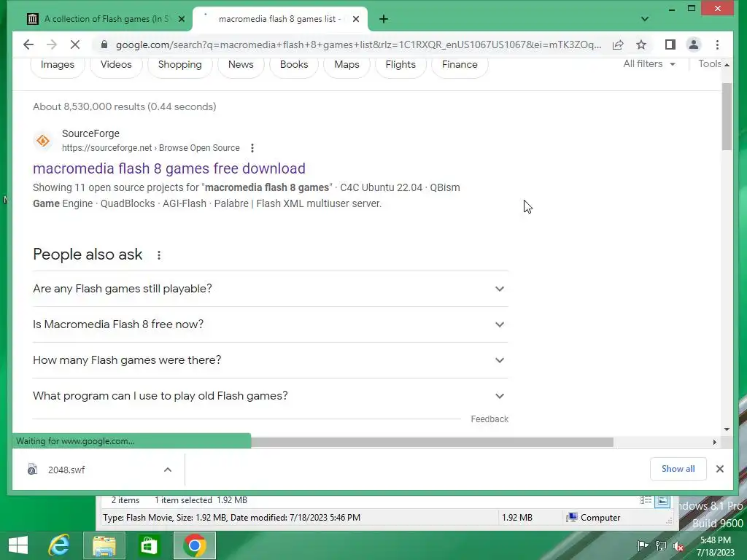747x560 pixels.
Task: Click Chrome taskbar icon
Action: pyautogui.click(x=194, y=545)
